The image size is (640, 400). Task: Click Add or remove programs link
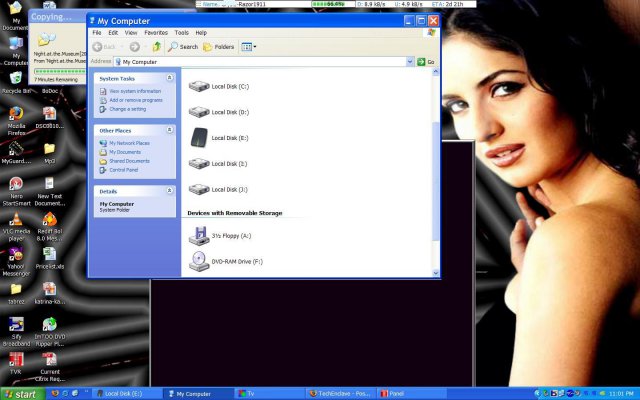tap(136, 100)
